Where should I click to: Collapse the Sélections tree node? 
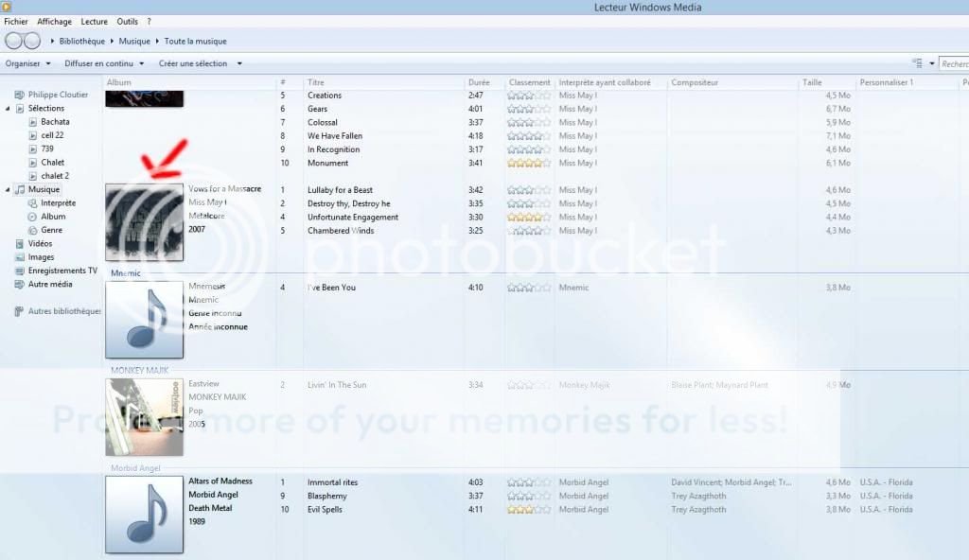click(x=8, y=108)
